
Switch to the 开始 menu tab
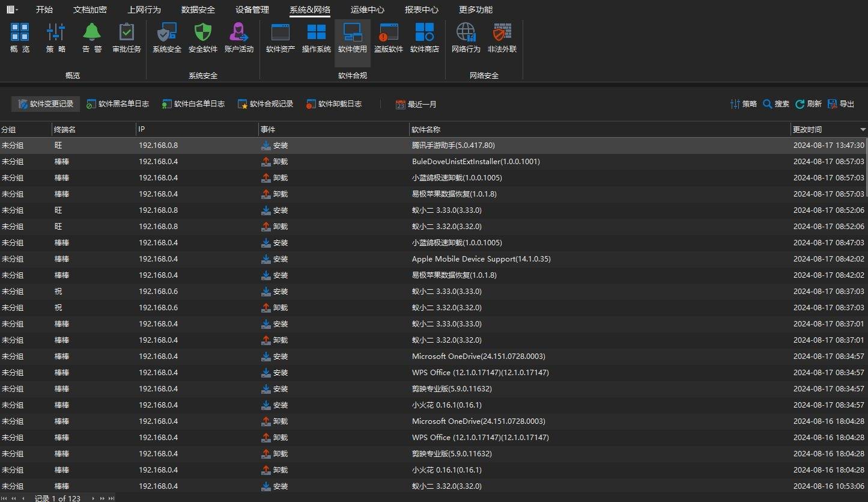(x=44, y=10)
